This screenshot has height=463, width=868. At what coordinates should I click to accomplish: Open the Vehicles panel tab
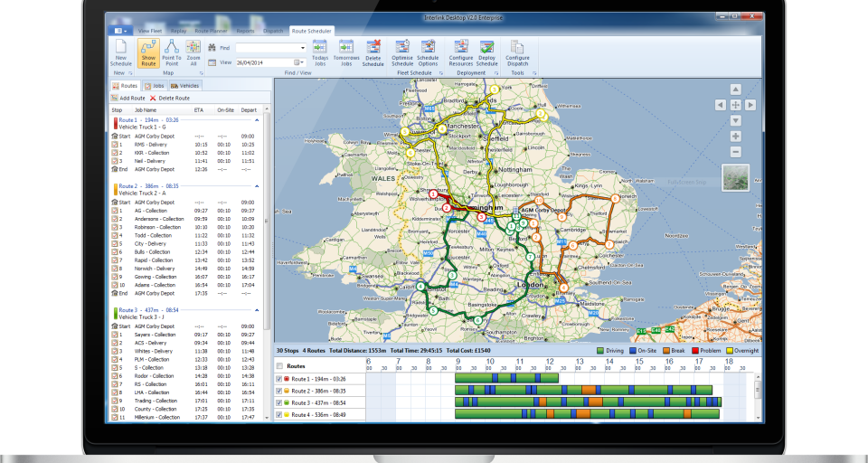pos(184,85)
